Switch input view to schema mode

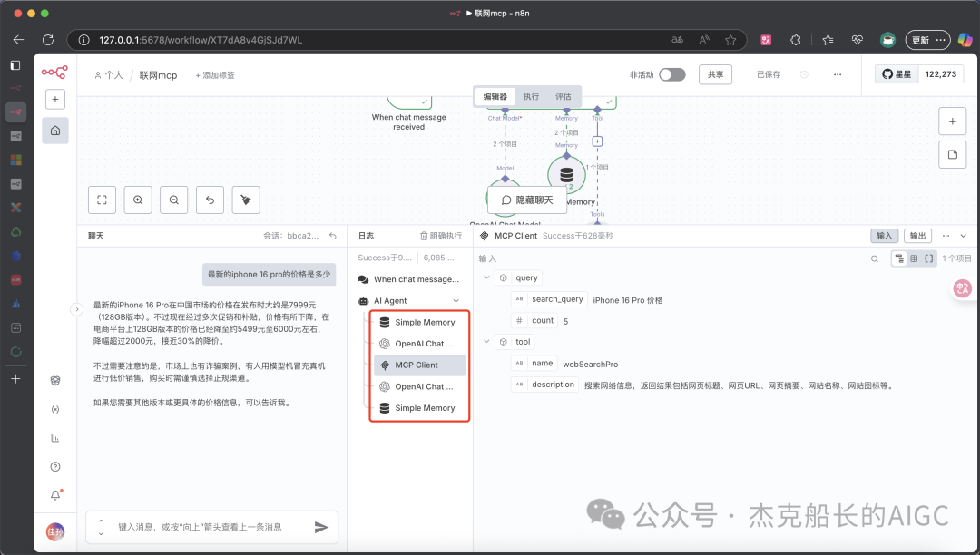click(x=898, y=258)
